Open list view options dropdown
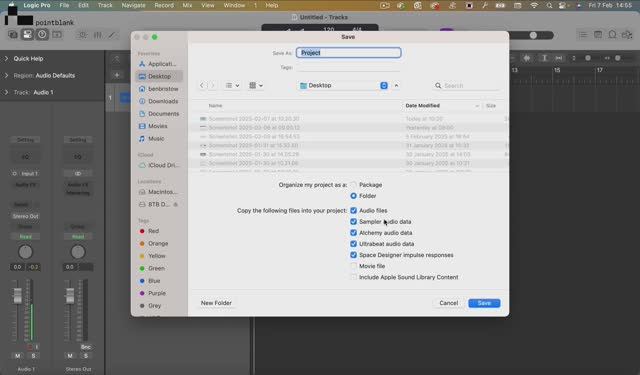640x375 pixels. coord(232,85)
